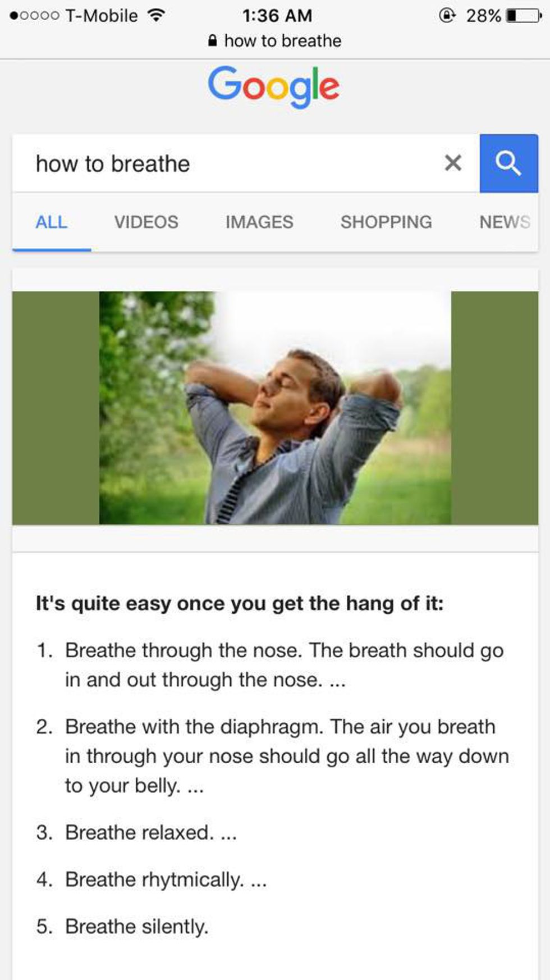Open the News results tab
550x980 pixels.
coord(505,222)
